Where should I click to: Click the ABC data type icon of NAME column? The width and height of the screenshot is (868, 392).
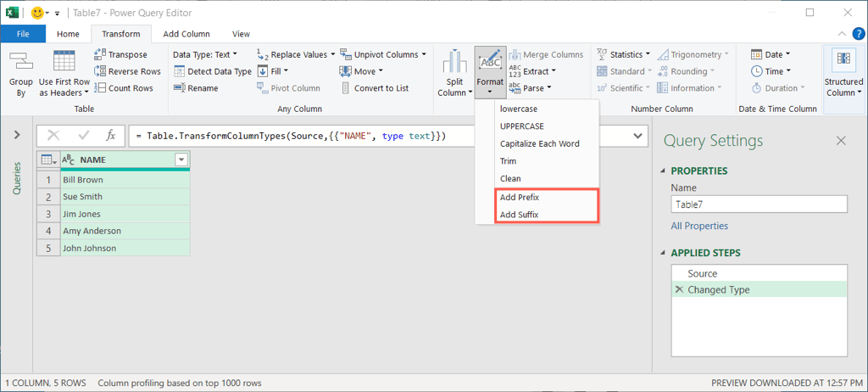coord(68,160)
